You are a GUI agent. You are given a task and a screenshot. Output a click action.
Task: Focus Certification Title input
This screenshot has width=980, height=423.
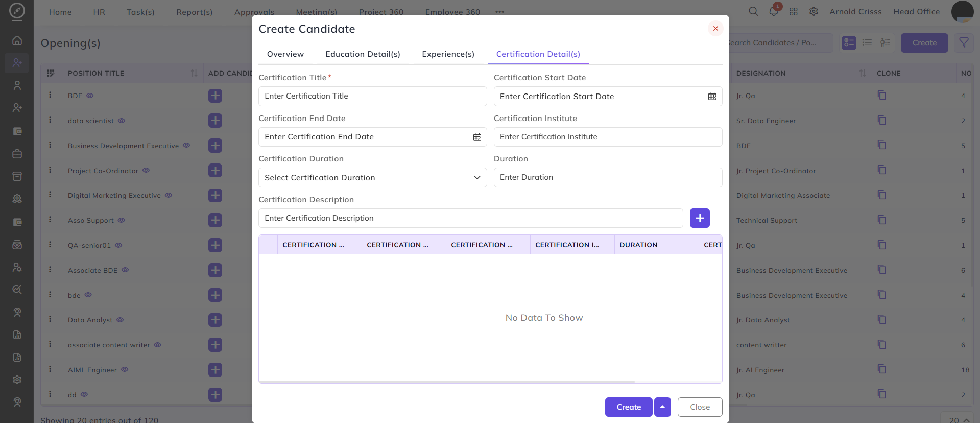click(372, 96)
